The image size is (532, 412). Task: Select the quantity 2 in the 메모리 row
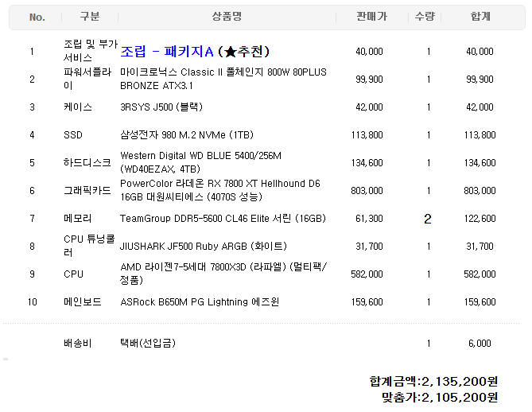pyautogui.click(x=428, y=219)
